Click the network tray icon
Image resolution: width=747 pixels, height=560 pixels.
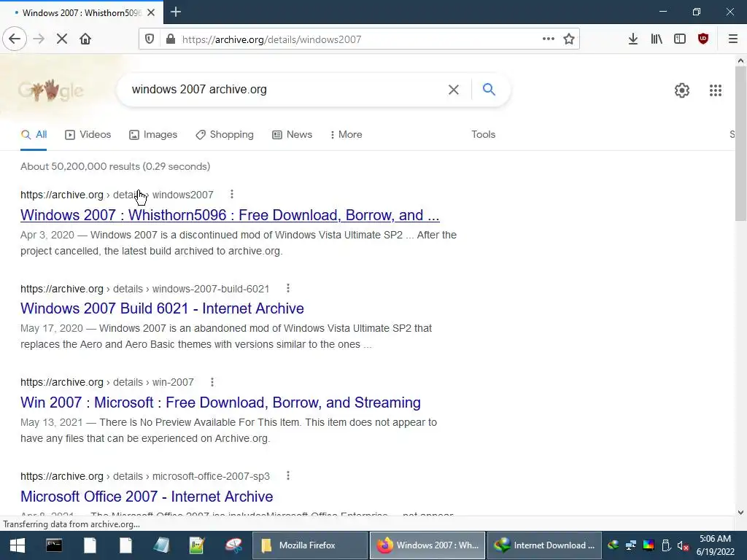tap(631, 545)
